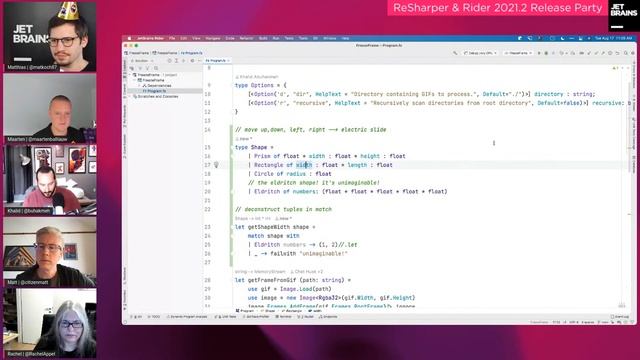Click Maarten's video thumbnail
This screenshot has height=360, width=640.
click(x=50, y=109)
